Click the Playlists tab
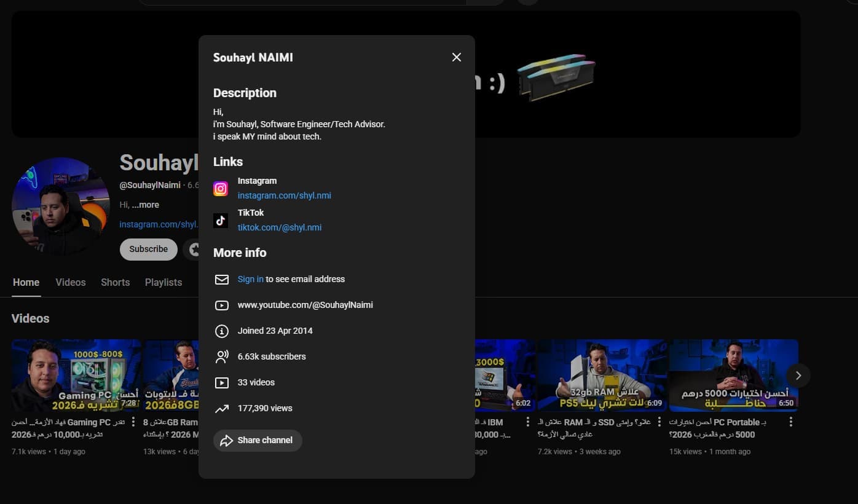 163,282
